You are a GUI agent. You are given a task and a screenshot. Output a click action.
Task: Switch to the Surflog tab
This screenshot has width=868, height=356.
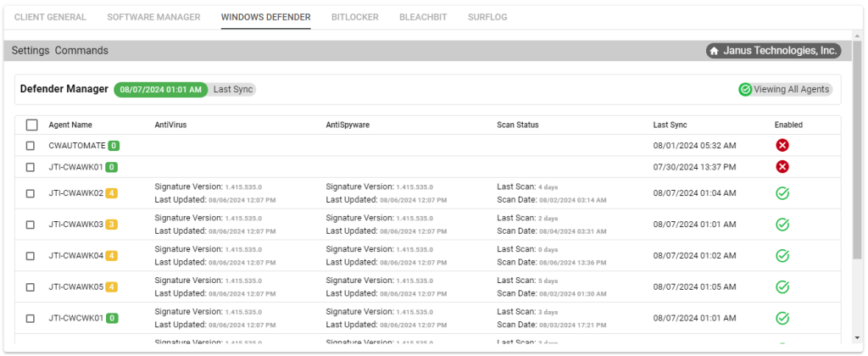coord(487,17)
